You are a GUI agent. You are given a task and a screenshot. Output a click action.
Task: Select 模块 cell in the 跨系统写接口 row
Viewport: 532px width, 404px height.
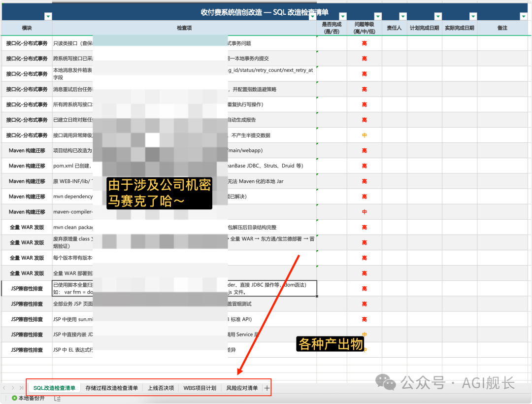click(x=27, y=58)
